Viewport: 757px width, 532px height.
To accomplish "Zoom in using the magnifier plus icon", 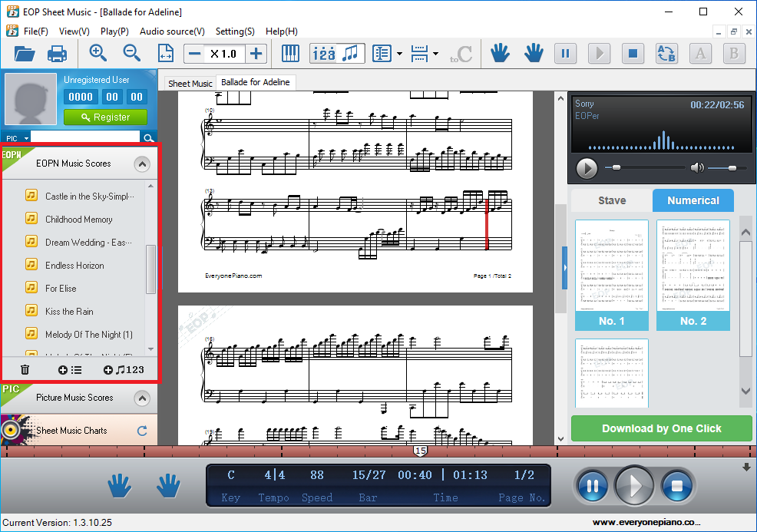I will 98,53.
